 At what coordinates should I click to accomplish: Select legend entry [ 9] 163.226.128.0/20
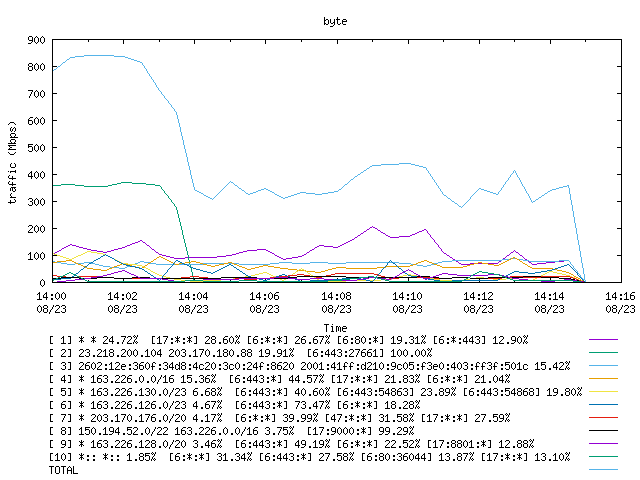[291, 444]
